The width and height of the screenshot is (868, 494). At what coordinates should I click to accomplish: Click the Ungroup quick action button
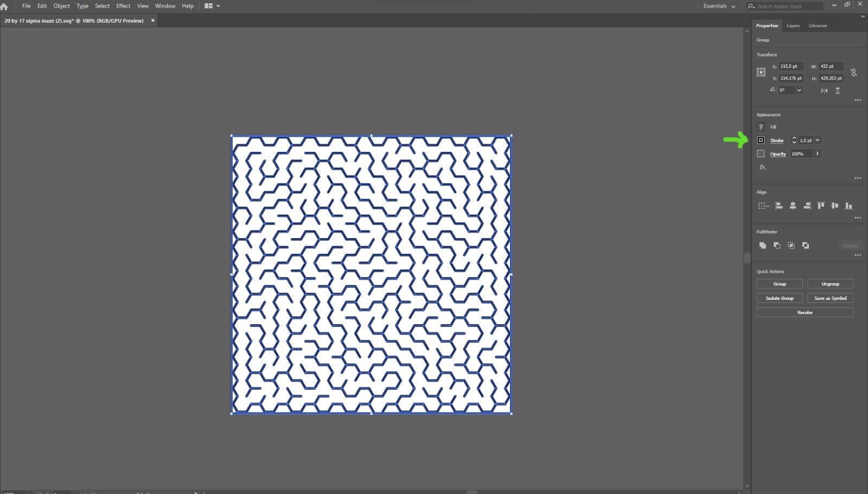pyautogui.click(x=830, y=284)
